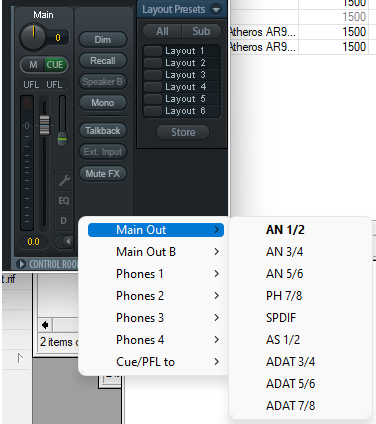Expand the Control Room section arrow
Image resolution: width=376 pixels, height=424 pixels.
click(21, 264)
